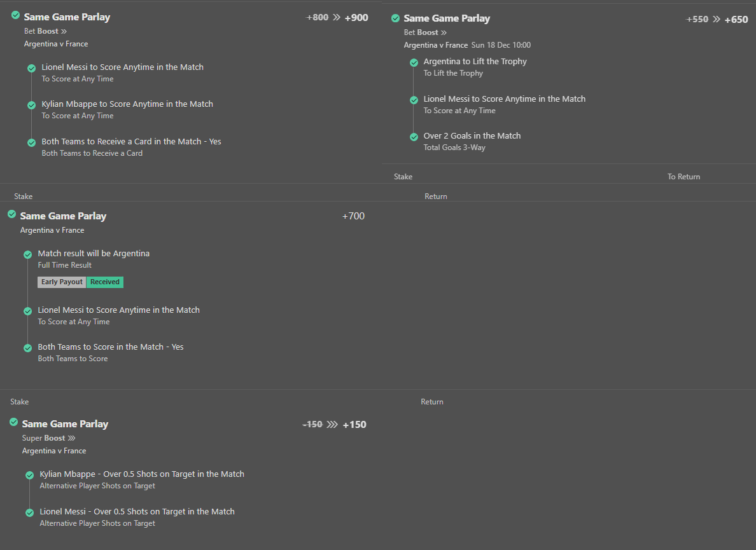Click Argentina v France in the +900 parlay

(x=56, y=44)
